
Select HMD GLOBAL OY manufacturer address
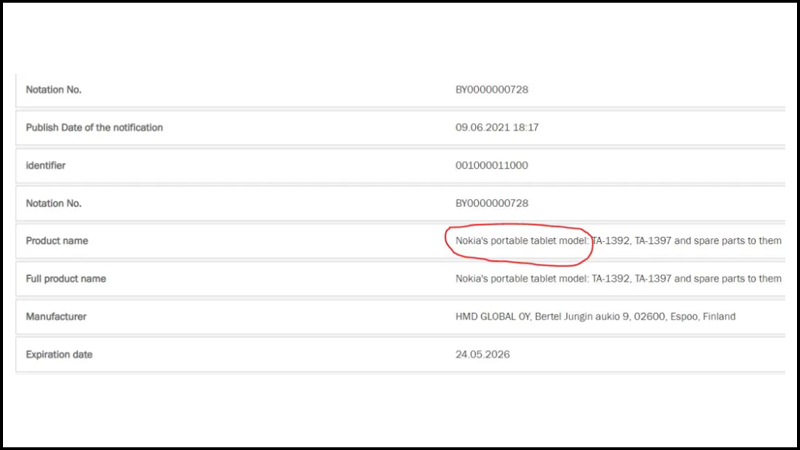click(x=595, y=316)
